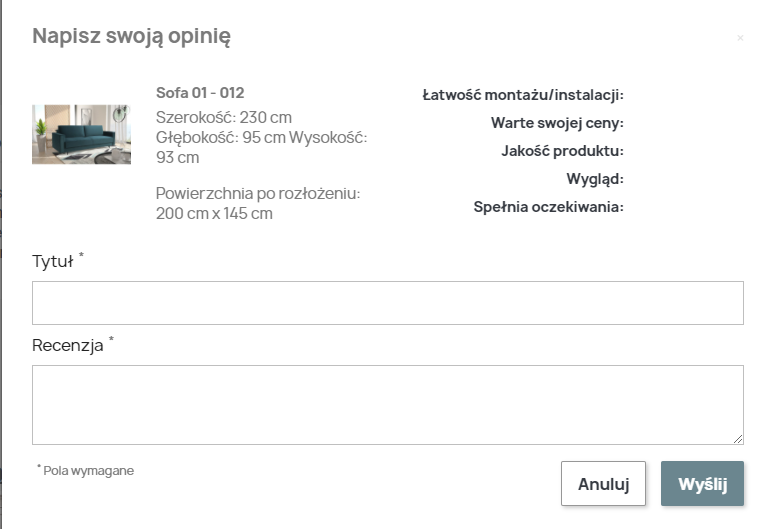The height and width of the screenshot is (529, 767).
Task: Click into the Recenzja text area
Action: (x=387, y=404)
